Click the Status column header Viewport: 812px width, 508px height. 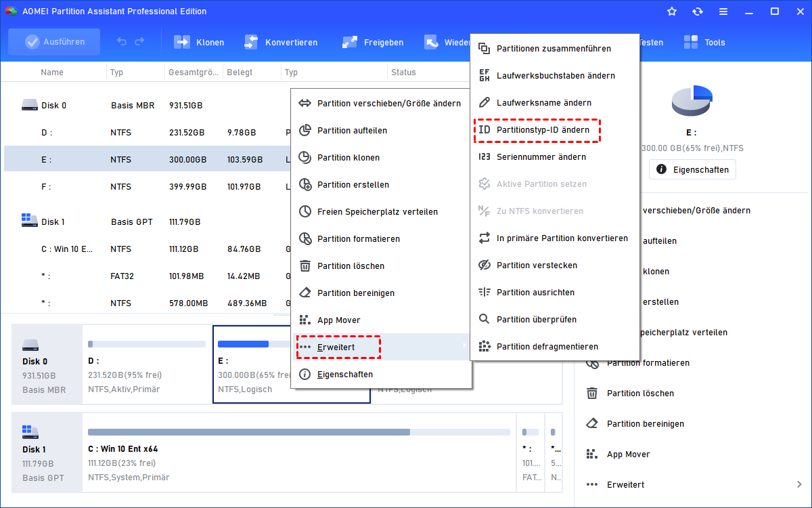tap(403, 72)
